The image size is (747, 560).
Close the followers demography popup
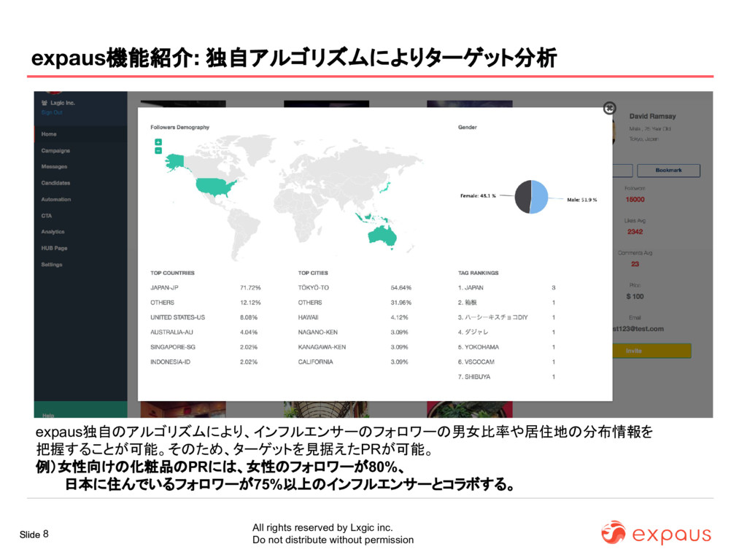(x=609, y=109)
